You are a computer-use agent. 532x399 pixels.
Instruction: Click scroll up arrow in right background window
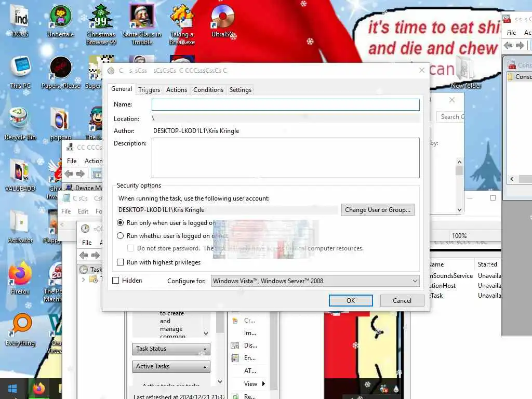tap(459, 162)
